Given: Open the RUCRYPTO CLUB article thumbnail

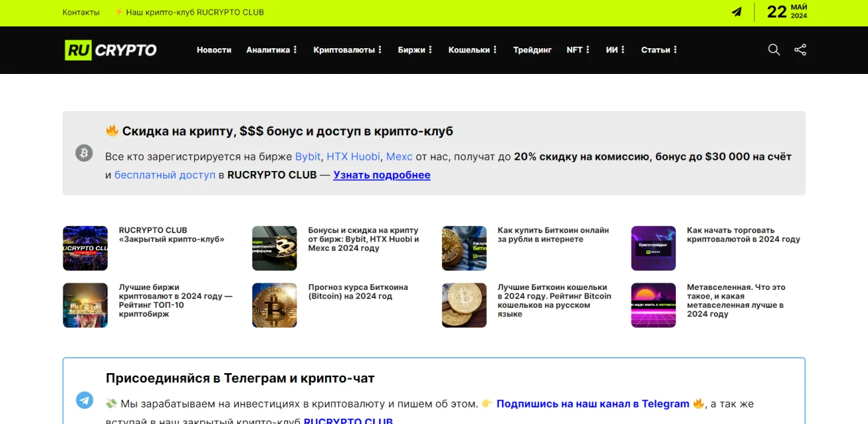Looking at the screenshot, I should coord(85,248).
